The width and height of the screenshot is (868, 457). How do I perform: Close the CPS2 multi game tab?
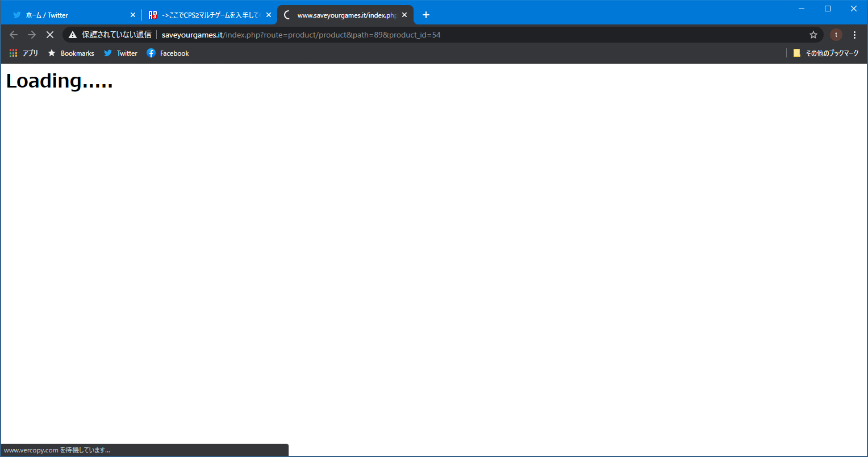pos(269,15)
